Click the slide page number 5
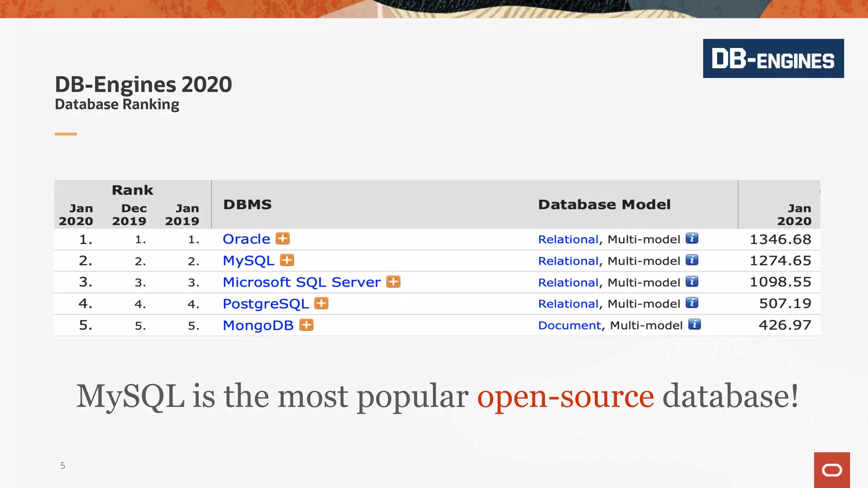This screenshot has width=868, height=488. 63,466
